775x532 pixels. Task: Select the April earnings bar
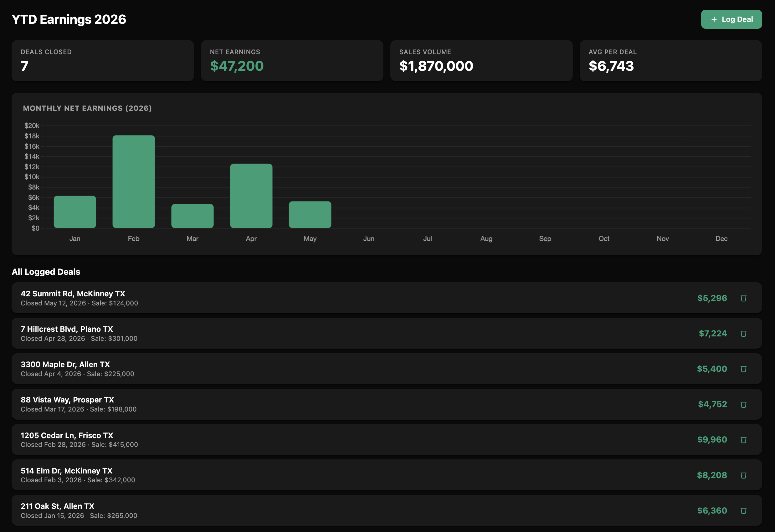[x=251, y=196]
